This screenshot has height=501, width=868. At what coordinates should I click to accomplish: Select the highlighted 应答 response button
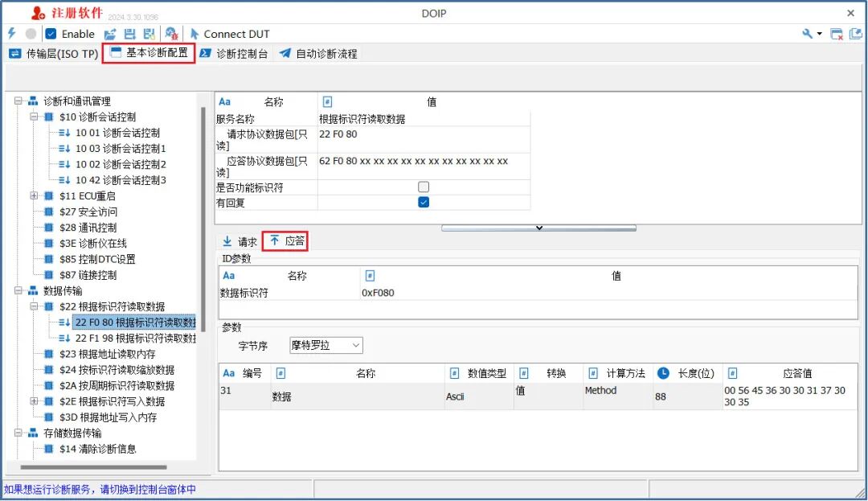click(285, 240)
